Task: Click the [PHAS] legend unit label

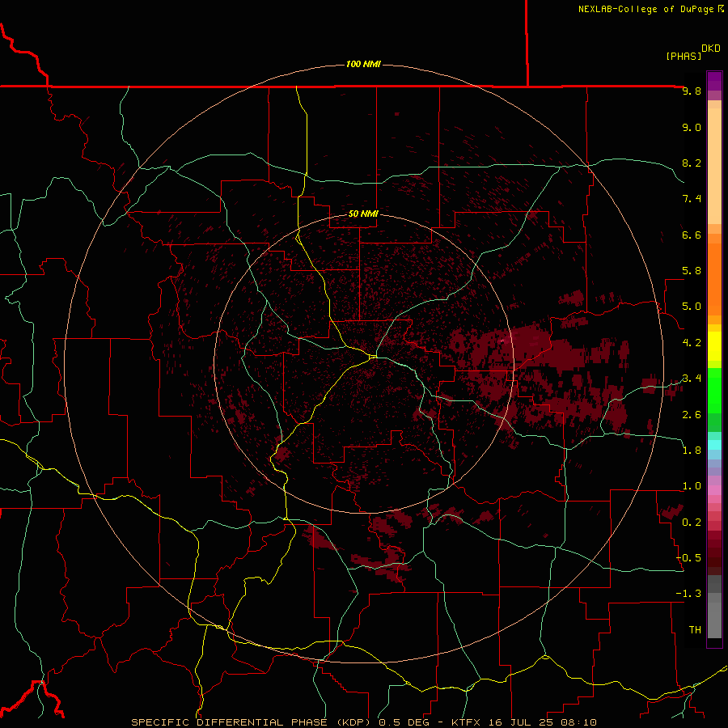Action: [684, 57]
